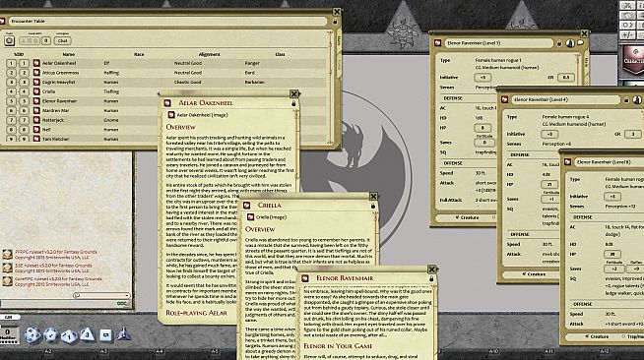
Task: Toggle lock on Elenor Ravenhair (Level 1) sheet
Action: pyautogui.click(x=559, y=43)
